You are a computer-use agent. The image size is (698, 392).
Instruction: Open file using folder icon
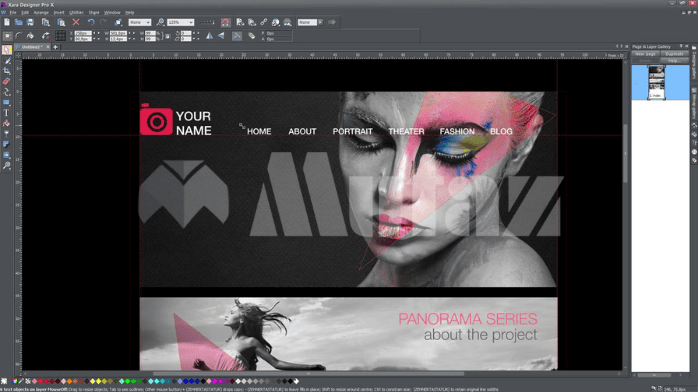pos(19,22)
